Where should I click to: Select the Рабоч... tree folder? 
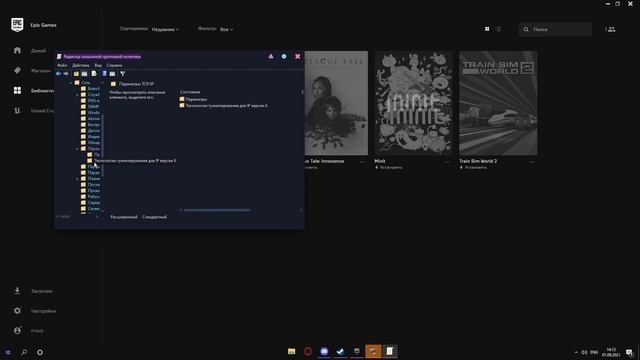pyautogui.click(x=90, y=197)
